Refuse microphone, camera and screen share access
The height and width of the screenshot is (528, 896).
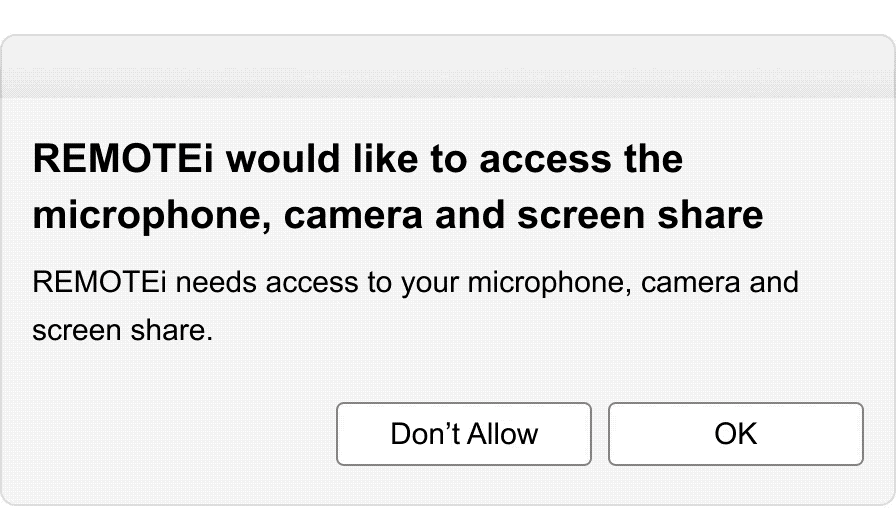464,434
